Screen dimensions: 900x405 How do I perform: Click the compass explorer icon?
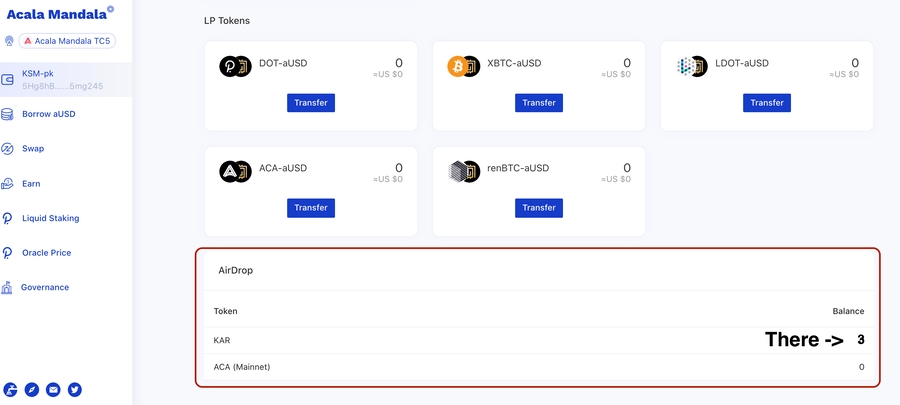[32, 389]
